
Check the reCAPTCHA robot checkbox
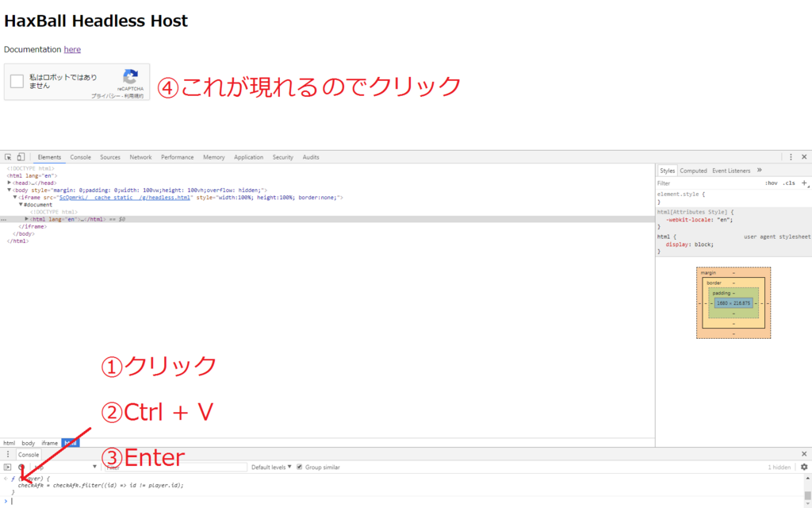[x=17, y=82]
